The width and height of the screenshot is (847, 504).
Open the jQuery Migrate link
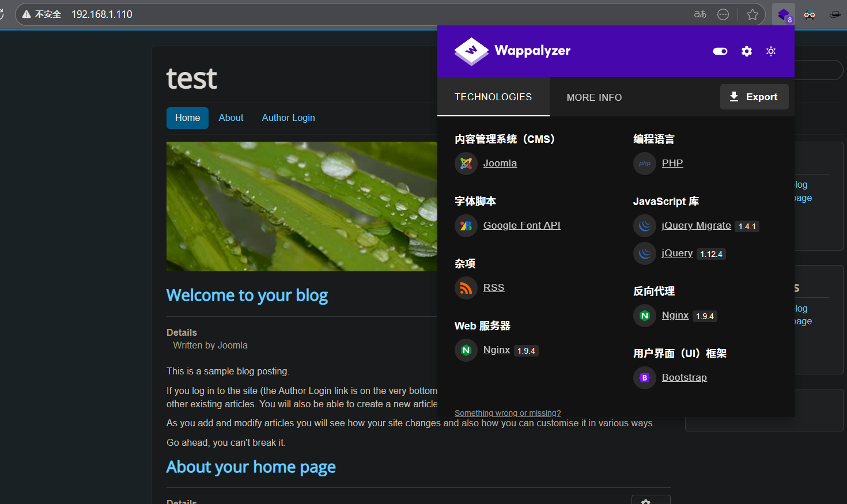point(696,226)
